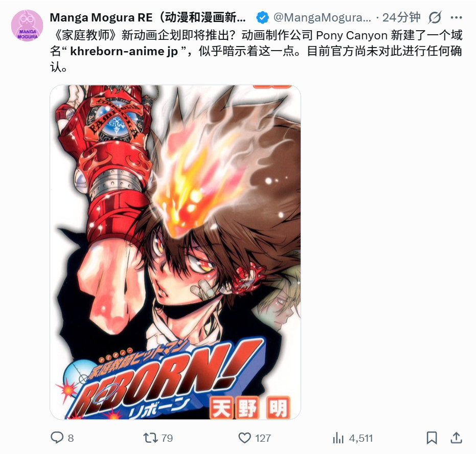476x454 pixels.
Task: Open the REBORN! manga cover image
Action: 175,252
